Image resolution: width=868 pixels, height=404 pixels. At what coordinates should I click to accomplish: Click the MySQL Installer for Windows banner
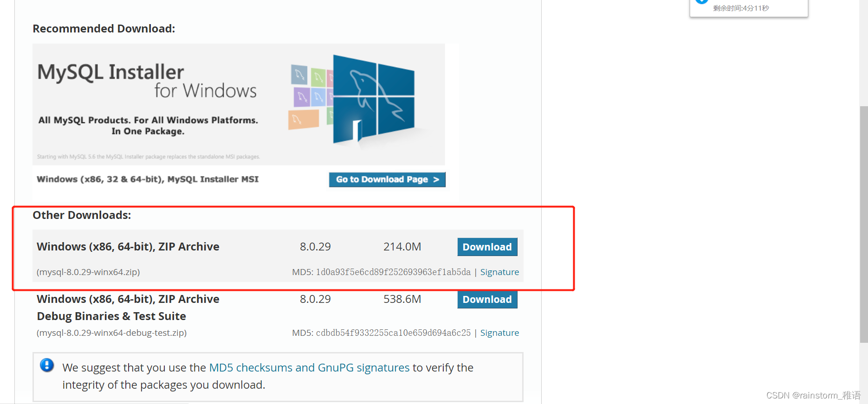coord(239,104)
